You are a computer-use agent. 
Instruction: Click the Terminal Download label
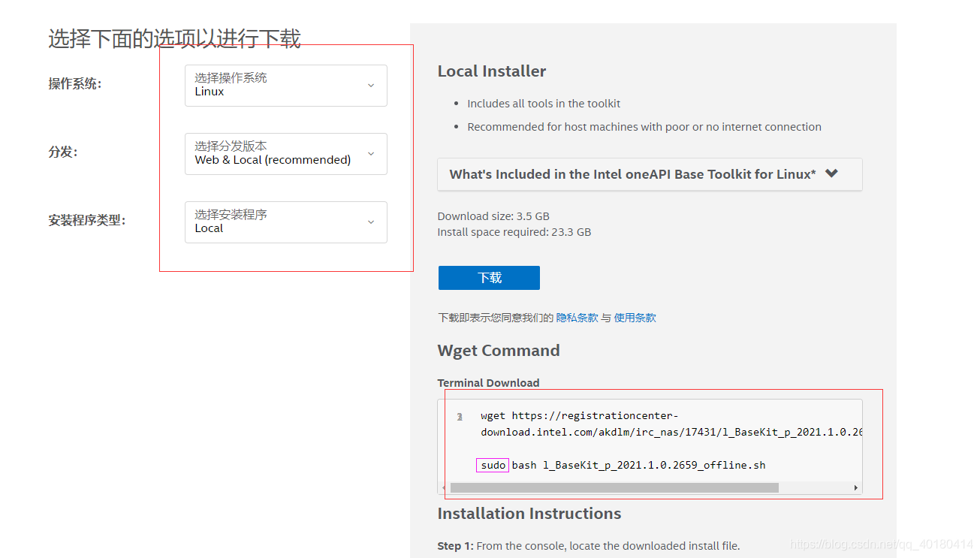coord(489,383)
